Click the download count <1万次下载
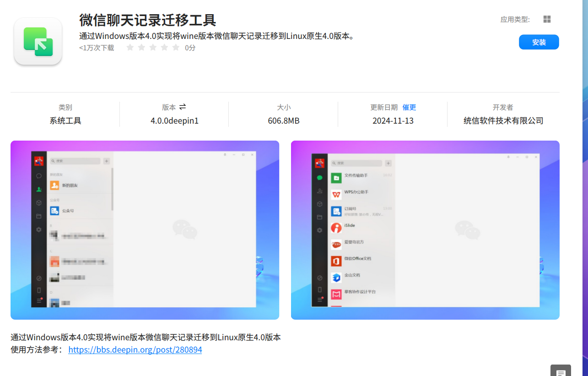This screenshot has width=588, height=376. coord(97,48)
